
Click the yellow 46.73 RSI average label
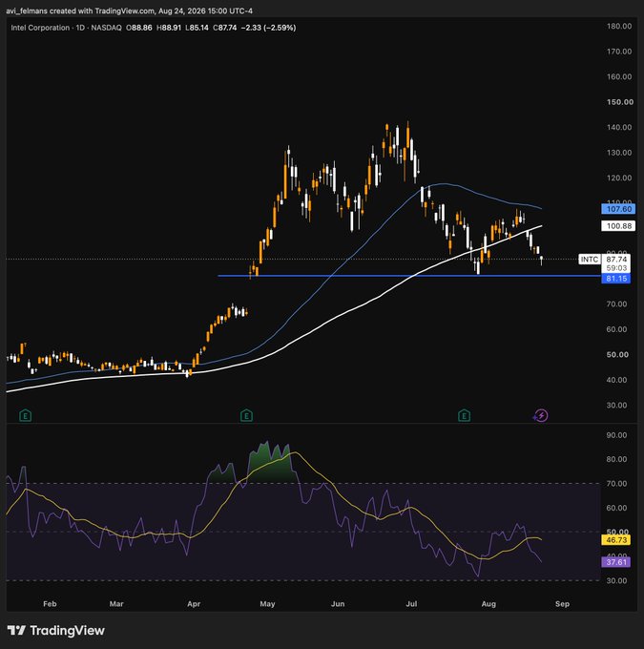(x=616, y=540)
